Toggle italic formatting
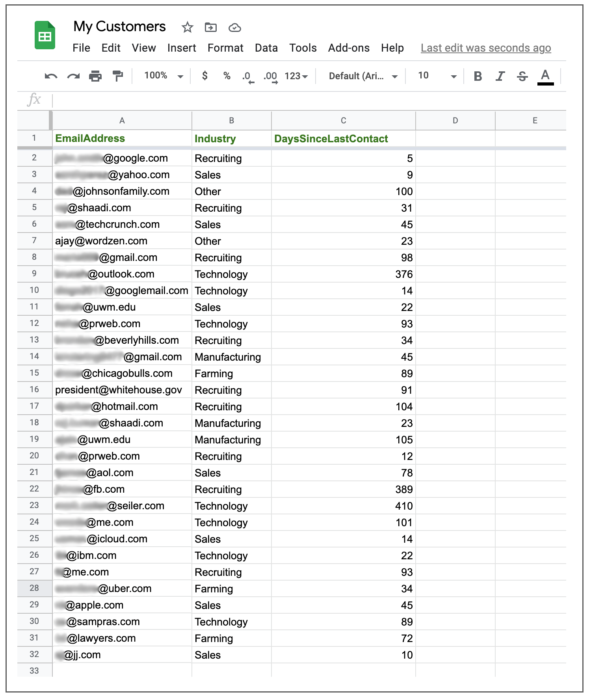Image resolution: width=591 pixels, height=700 pixels. 500,76
